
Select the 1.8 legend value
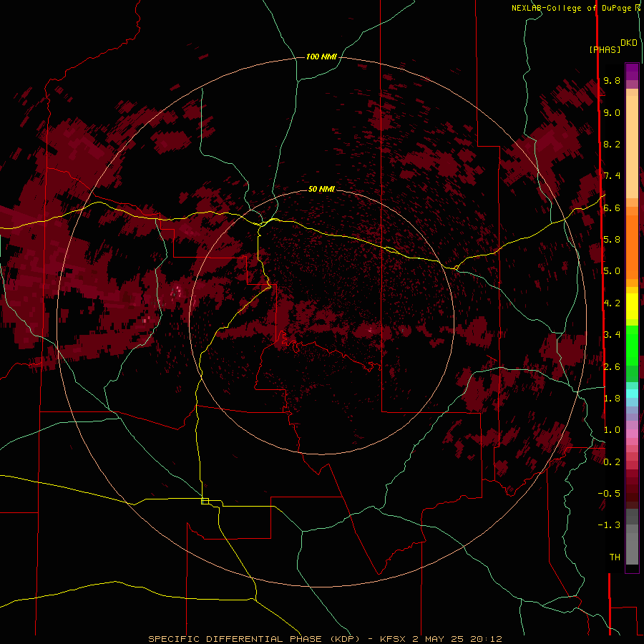pos(612,399)
